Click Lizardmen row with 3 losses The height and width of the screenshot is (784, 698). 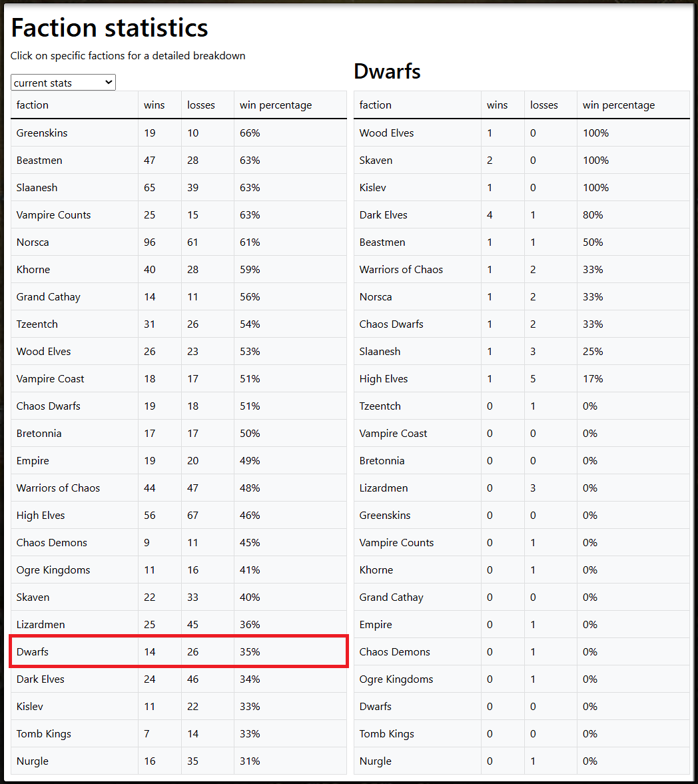tap(522, 488)
